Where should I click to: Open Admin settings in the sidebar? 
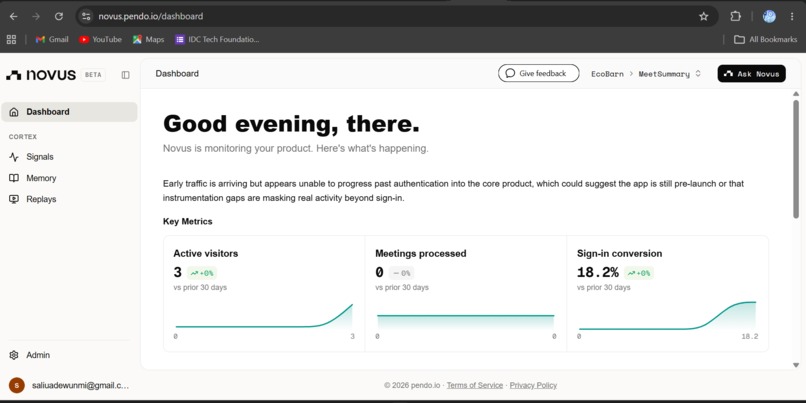[69, 355]
